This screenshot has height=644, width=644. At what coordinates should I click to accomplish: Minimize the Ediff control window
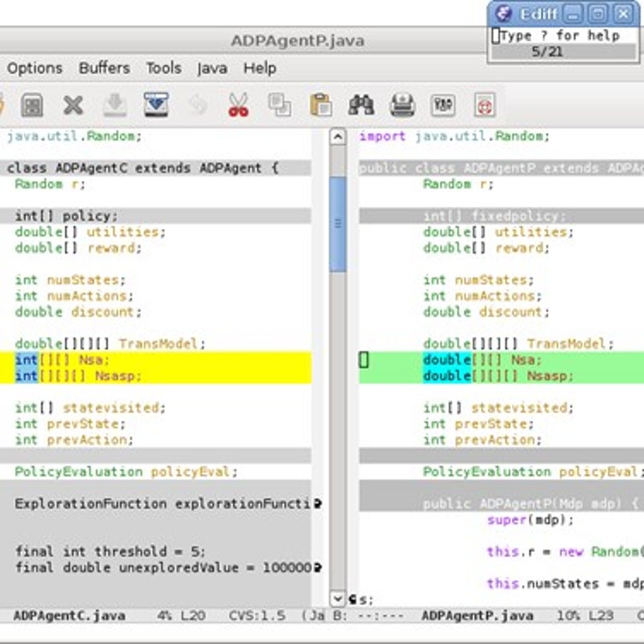pos(574,14)
